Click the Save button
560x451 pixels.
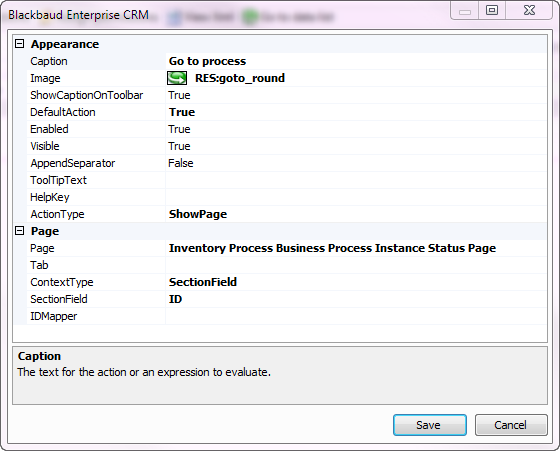[430, 425]
